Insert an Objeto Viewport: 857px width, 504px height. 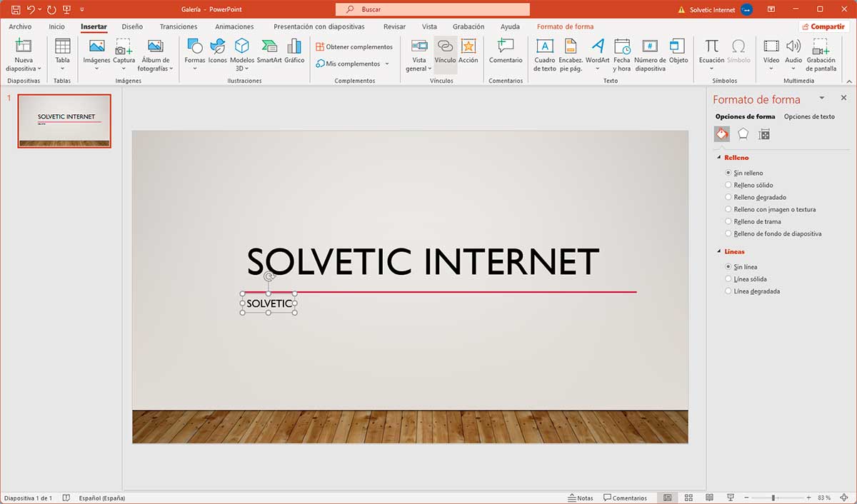coord(678,51)
